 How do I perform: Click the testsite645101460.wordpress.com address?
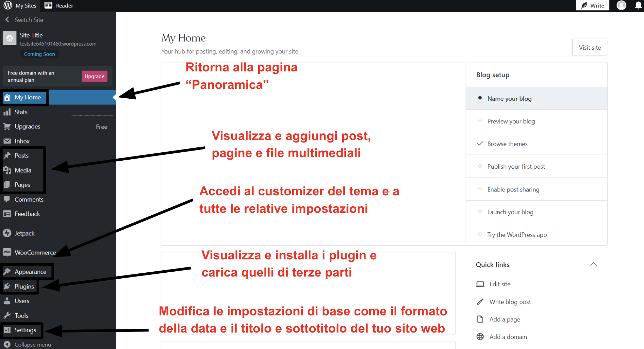pyautogui.click(x=58, y=44)
